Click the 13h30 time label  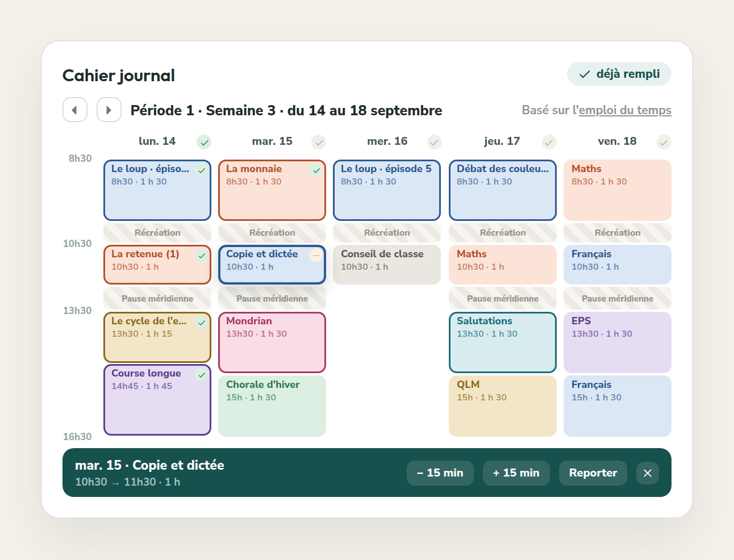tap(77, 311)
